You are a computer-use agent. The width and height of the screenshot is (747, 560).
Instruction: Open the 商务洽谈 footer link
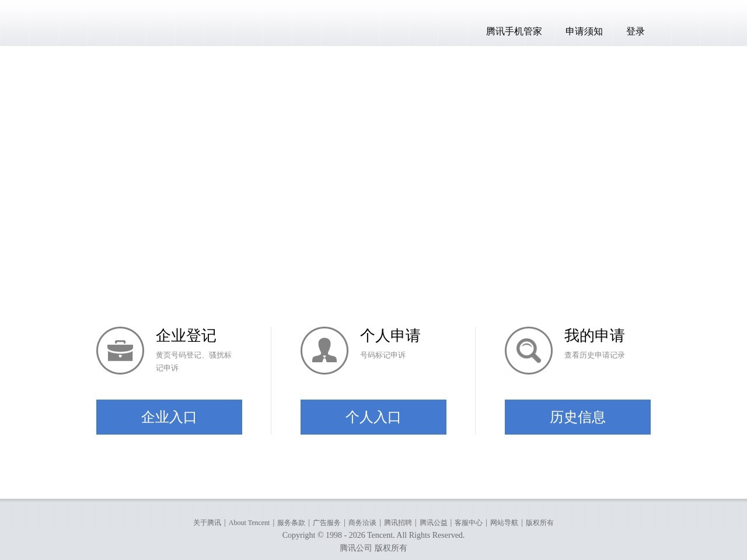pyautogui.click(x=362, y=523)
